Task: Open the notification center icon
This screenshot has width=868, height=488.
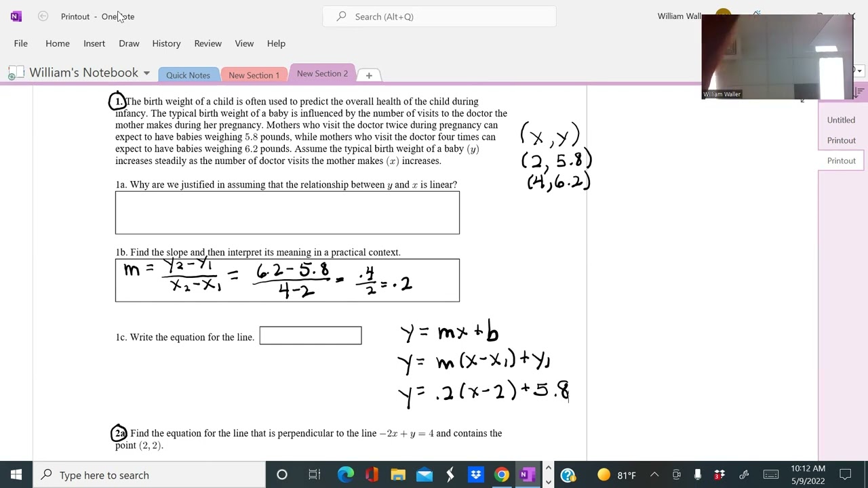Action: (845, 474)
